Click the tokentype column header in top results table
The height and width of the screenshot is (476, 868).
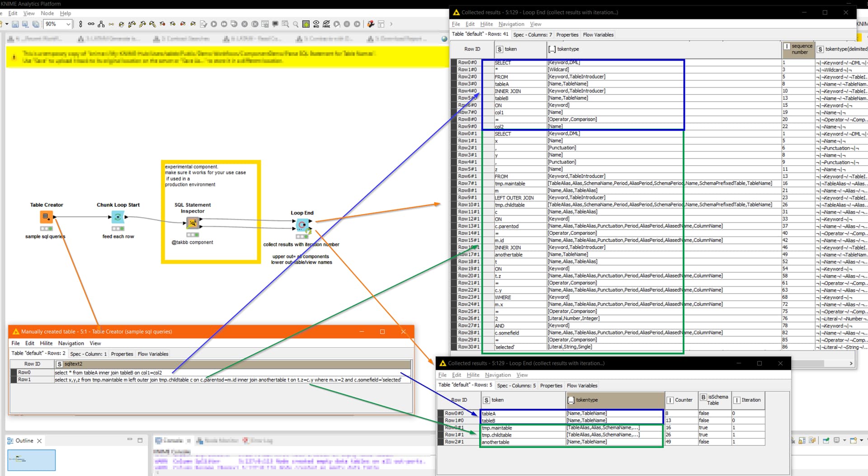click(x=664, y=49)
